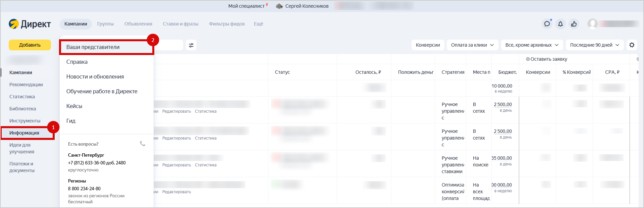The height and width of the screenshot is (208, 644).
Task: Click the Стратегия column header
Action: (x=453, y=72)
